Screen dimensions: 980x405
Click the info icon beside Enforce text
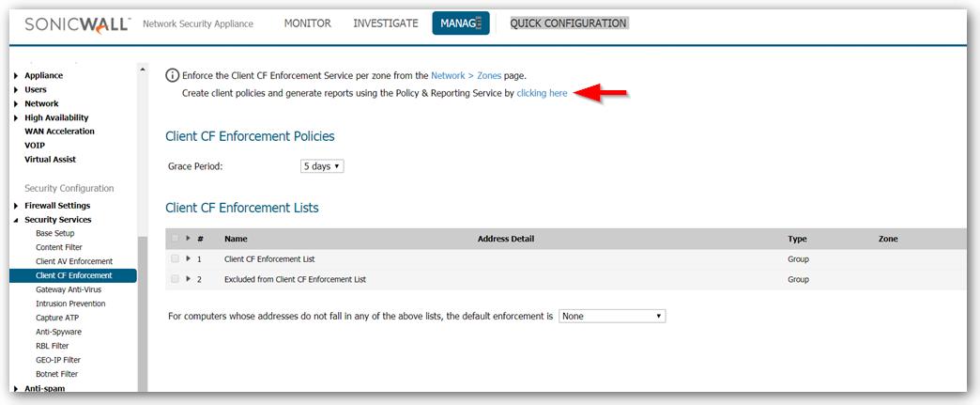coord(172,75)
